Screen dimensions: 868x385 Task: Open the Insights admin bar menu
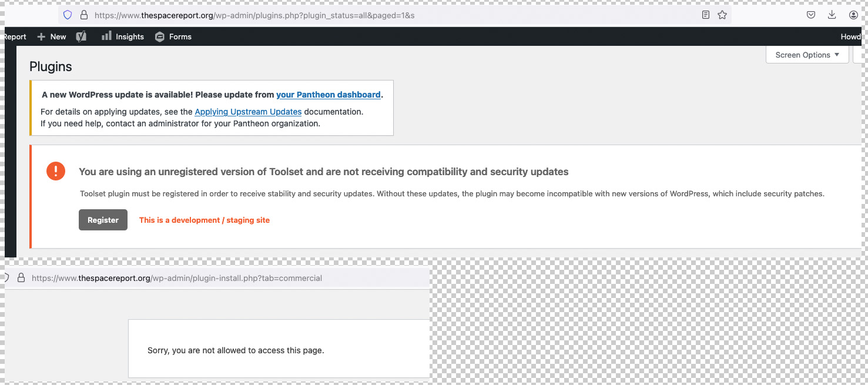(x=123, y=36)
